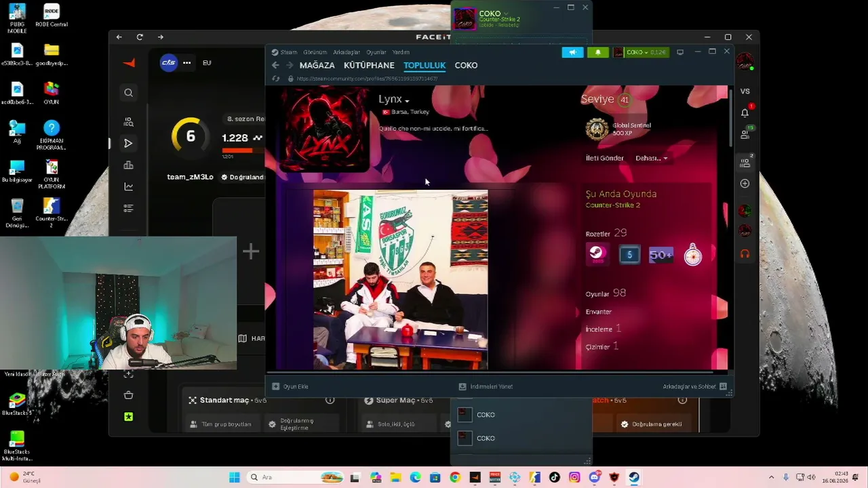Reload the FACEIT page
This screenshot has height=488, width=868.
140,37
